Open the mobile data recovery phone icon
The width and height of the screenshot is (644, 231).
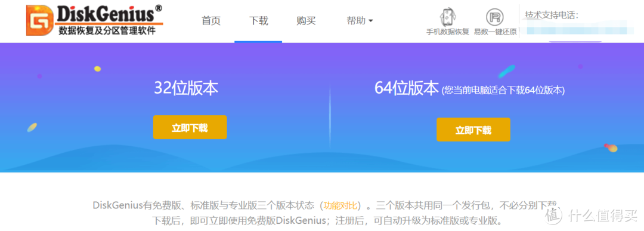(x=447, y=17)
